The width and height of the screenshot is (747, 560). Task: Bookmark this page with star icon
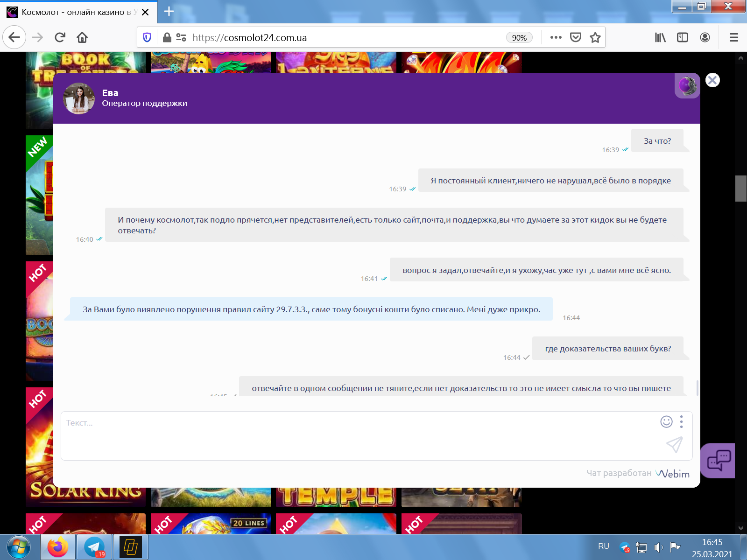[x=595, y=37]
